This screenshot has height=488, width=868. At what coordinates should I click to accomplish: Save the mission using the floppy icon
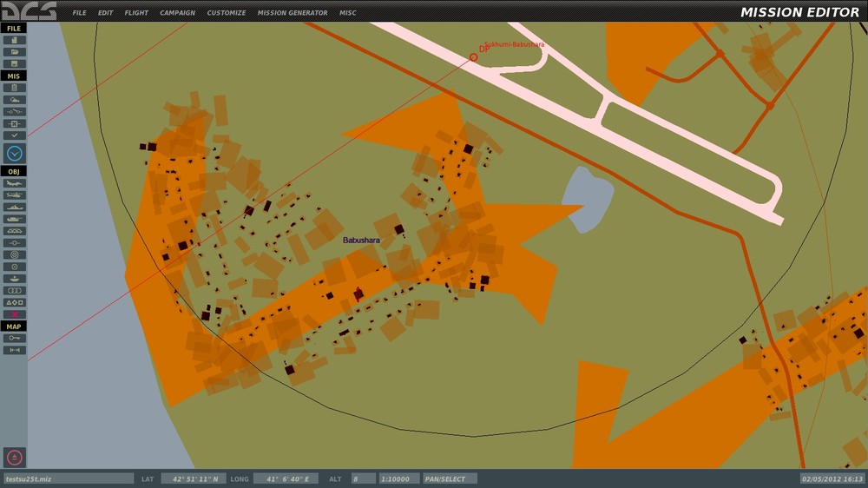15,63
